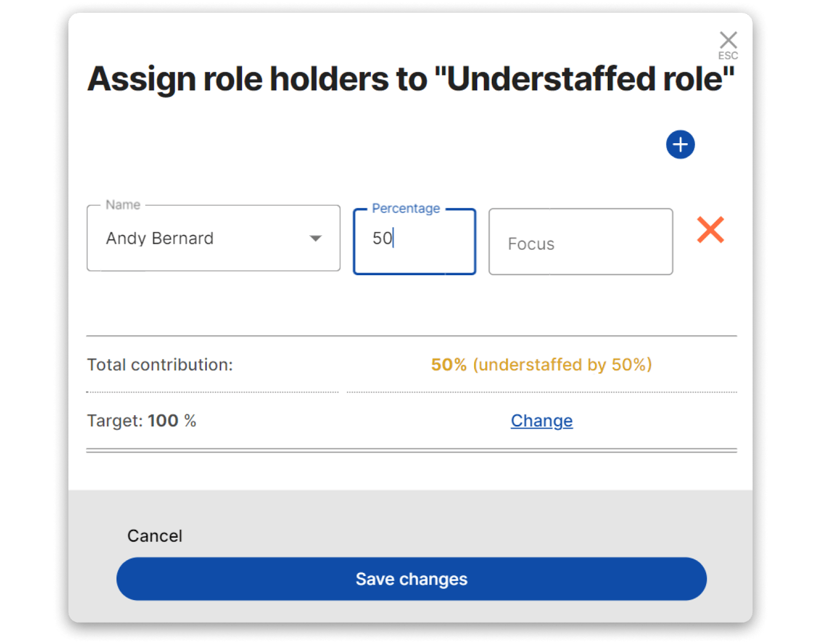Viewport: 821px width, 644px height.
Task: Click the Total contribution label
Action: click(x=160, y=365)
